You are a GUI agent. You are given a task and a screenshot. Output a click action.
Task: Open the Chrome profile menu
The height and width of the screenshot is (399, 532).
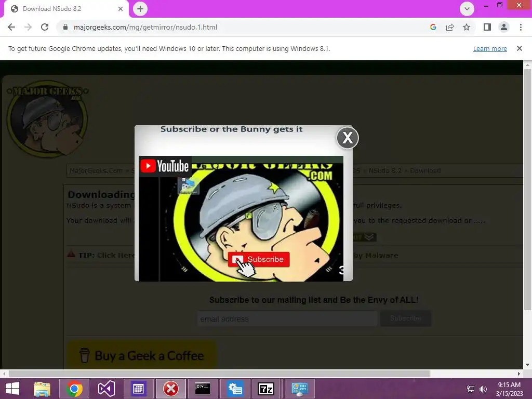pyautogui.click(x=504, y=27)
